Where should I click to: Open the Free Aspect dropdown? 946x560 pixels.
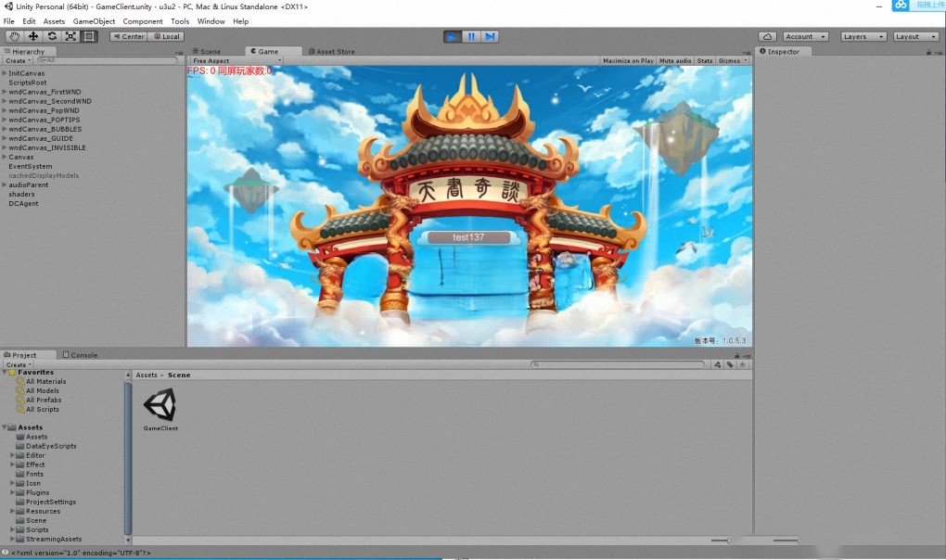click(x=236, y=60)
